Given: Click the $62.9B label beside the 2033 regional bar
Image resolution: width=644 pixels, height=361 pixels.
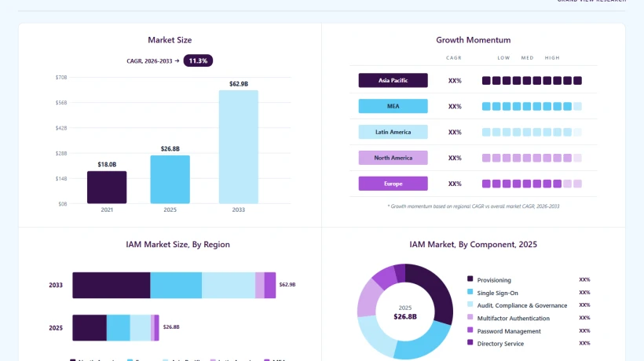Looking at the screenshot, I should (x=287, y=284).
